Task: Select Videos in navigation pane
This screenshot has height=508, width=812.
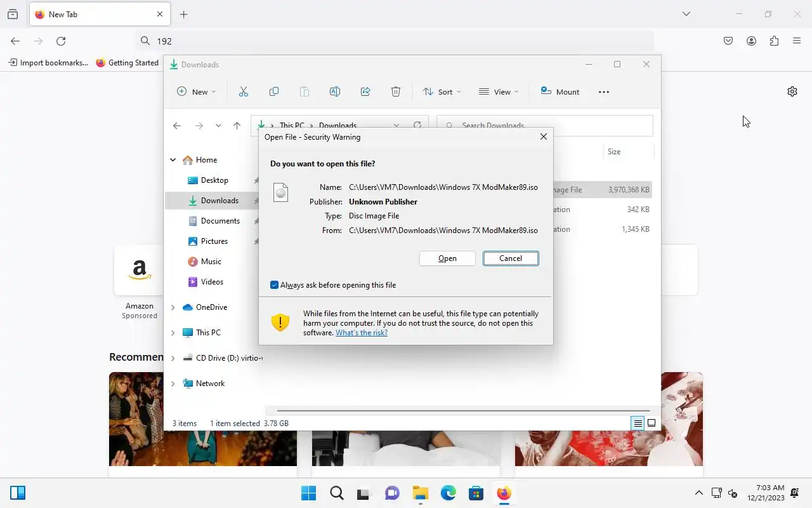Action: 213,282
